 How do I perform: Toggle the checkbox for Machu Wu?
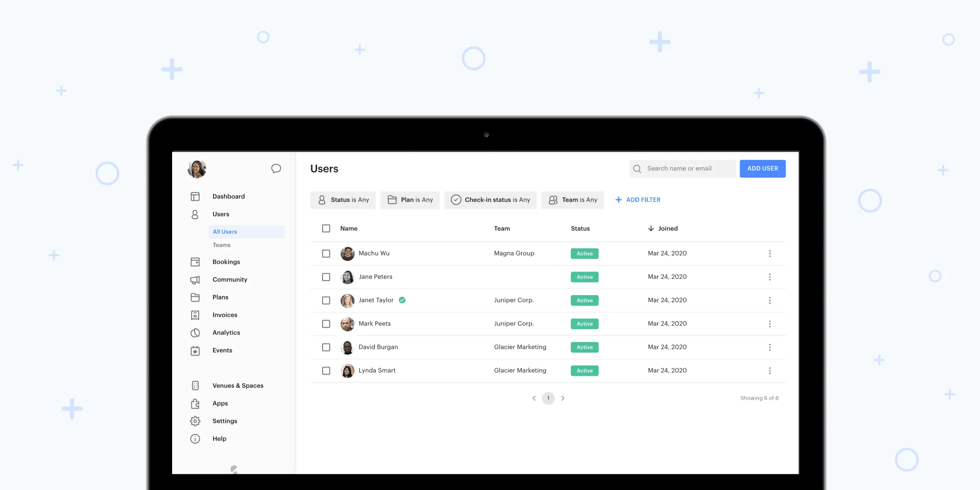coord(326,252)
